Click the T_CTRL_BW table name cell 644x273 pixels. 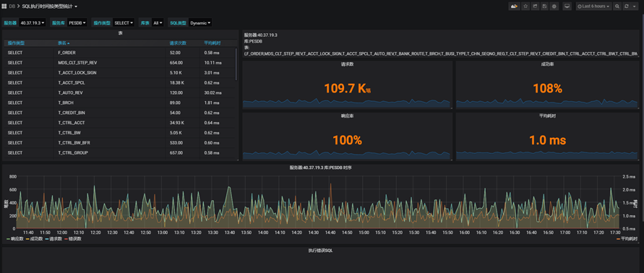pyautogui.click(x=69, y=133)
